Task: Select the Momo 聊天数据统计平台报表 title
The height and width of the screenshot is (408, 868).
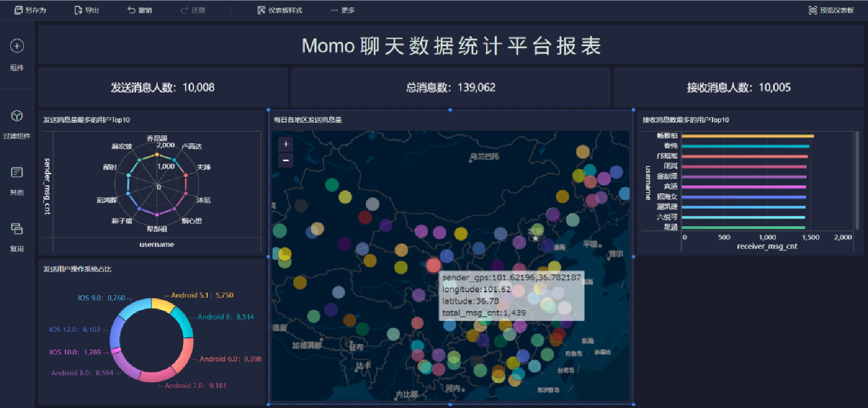Action: pyautogui.click(x=451, y=46)
